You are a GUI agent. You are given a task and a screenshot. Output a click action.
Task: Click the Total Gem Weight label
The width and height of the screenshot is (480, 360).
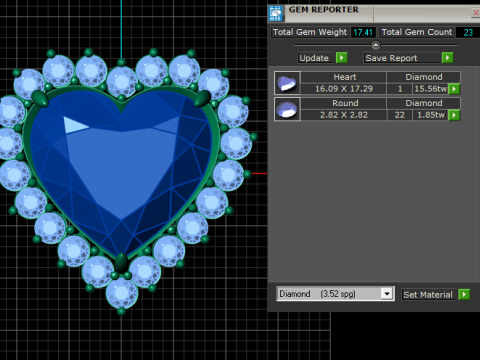coord(310,32)
